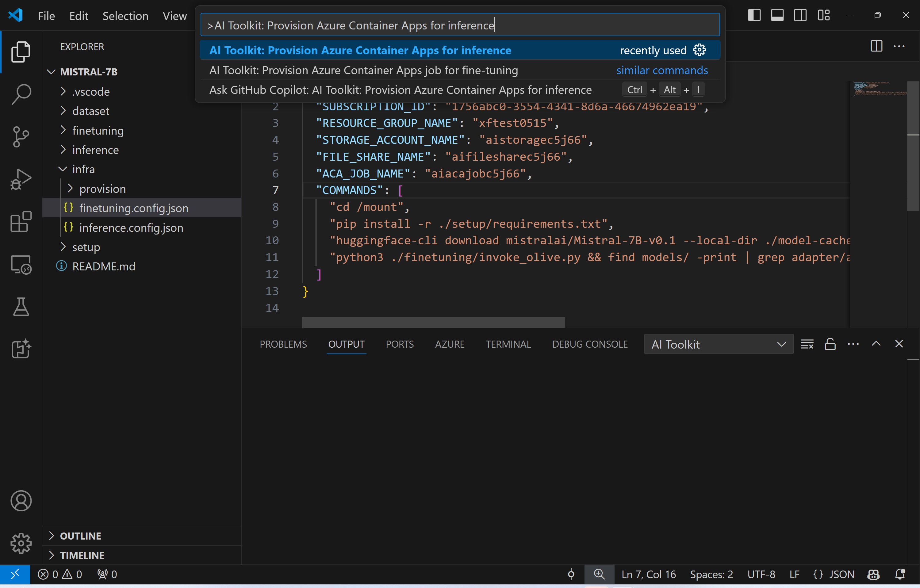Click the remote window indicator in status bar
The height and width of the screenshot is (588, 920).
click(x=15, y=574)
